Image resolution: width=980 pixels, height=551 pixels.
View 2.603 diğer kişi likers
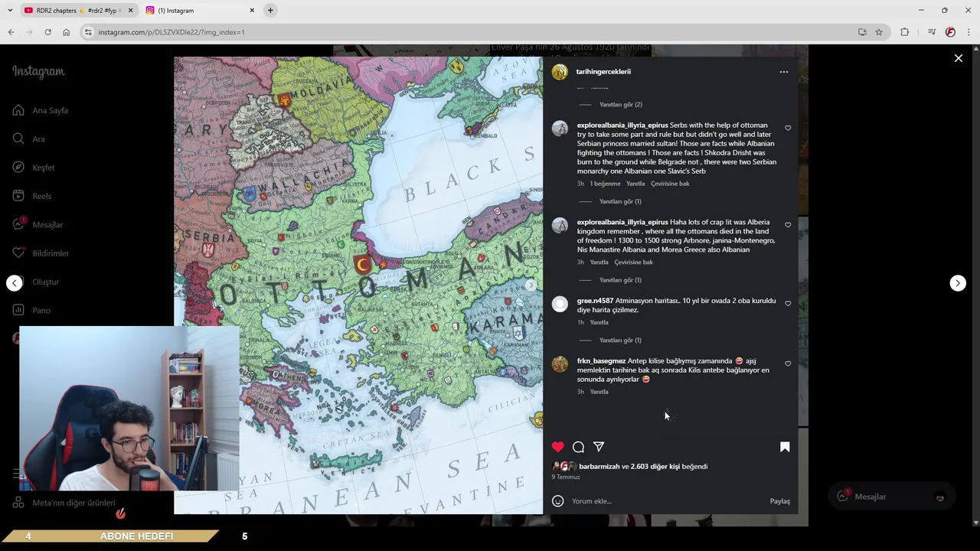coord(655,466)
